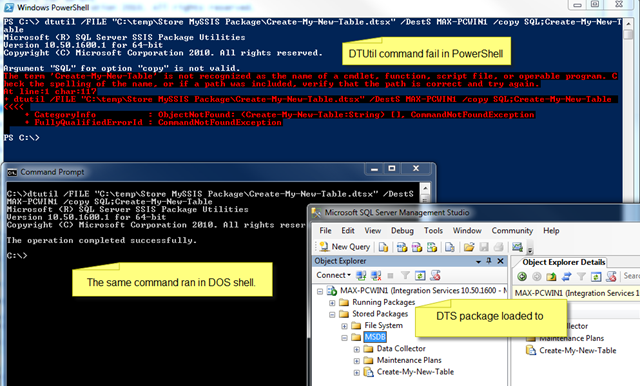Click Synchronize arrows icon in Explorer Details

(x=566, y=277)
